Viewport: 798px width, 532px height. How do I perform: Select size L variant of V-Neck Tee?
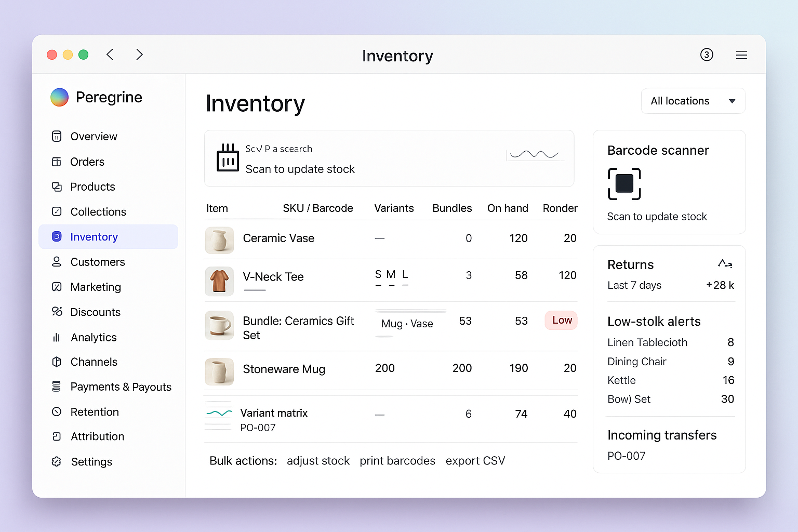click(405, 274)
